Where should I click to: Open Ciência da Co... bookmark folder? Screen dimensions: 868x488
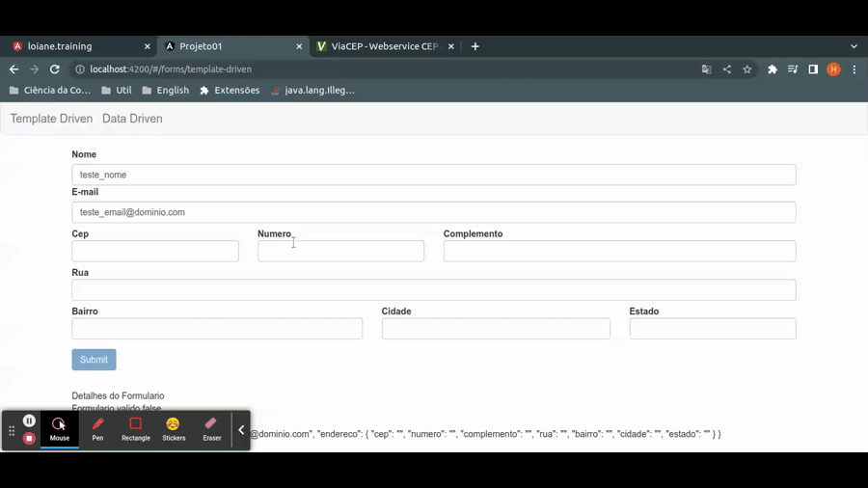[50, 91]
